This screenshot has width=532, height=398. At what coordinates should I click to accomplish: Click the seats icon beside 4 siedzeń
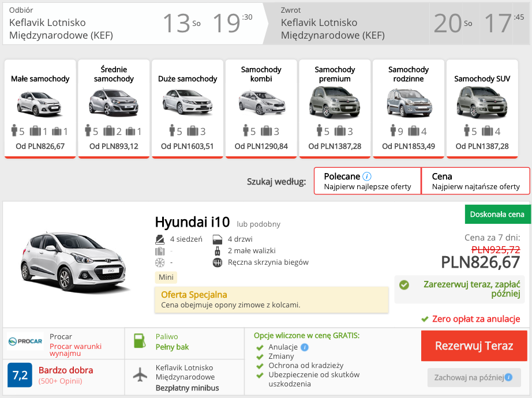[160, 239]
